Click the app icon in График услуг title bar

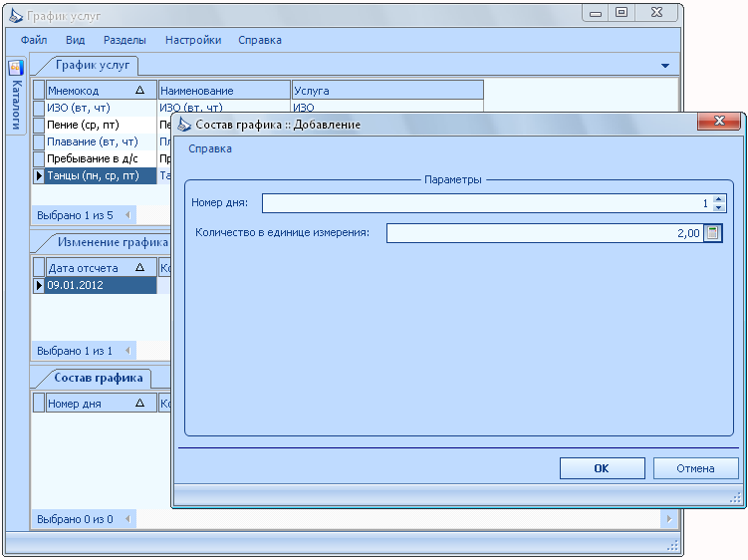tap(16, 16)
